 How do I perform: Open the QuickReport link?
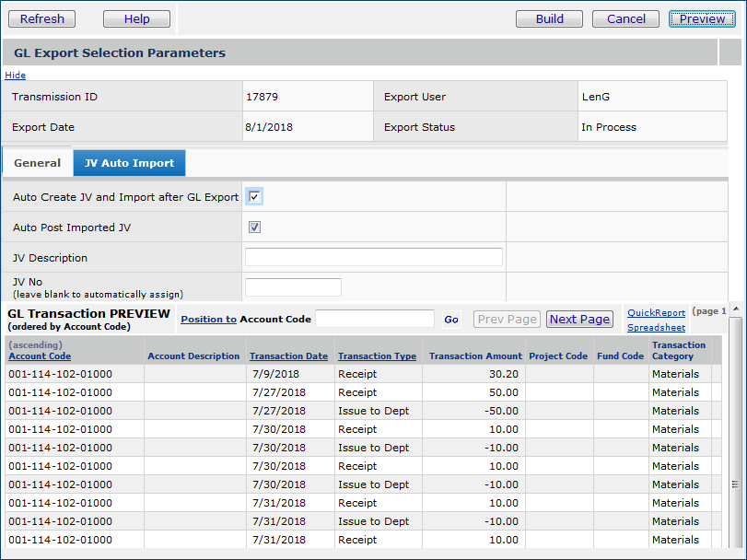[x=656, y=313]
